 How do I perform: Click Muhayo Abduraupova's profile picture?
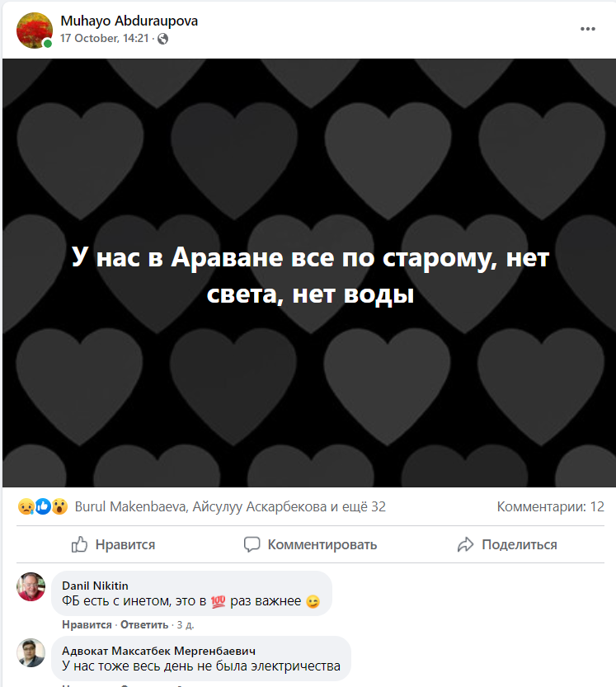pos(34,31)
